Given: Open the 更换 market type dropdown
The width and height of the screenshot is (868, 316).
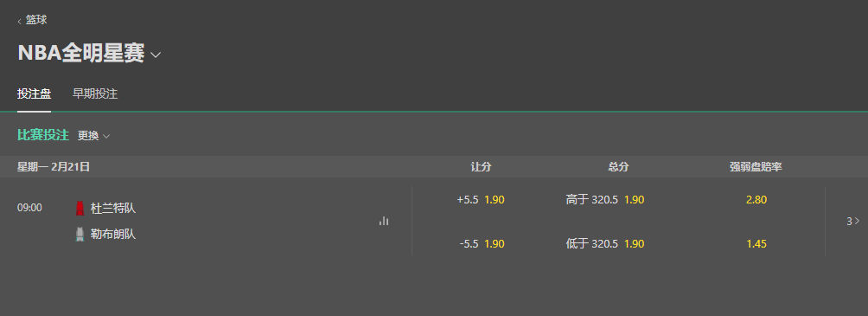Looking at the screenshot, I should [93, 136].
